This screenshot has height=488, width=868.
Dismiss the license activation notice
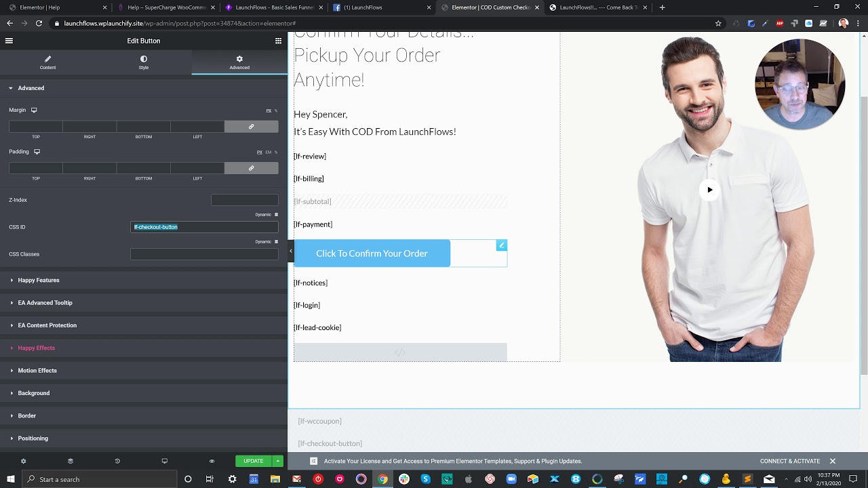tap(833, 461)
